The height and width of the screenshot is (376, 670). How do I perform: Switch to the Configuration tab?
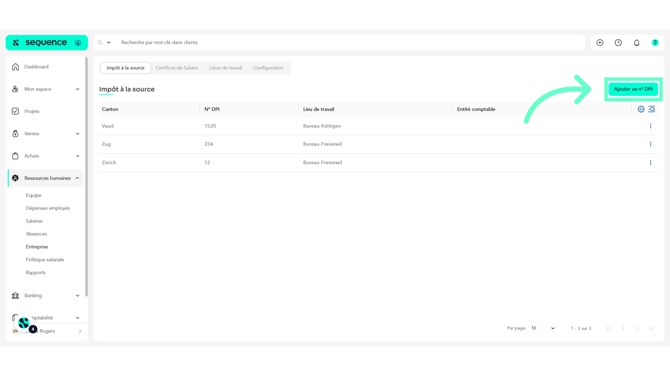point(268,68)
